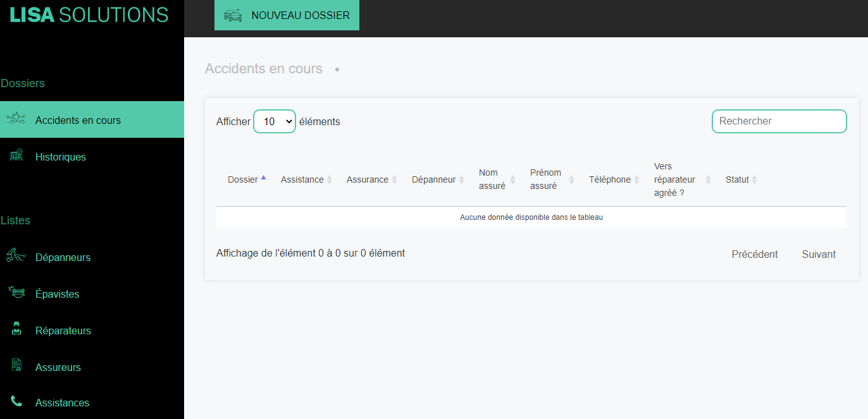Click the Téléphone column header
This screenshot has width=868, height=419.
[610, 179]
